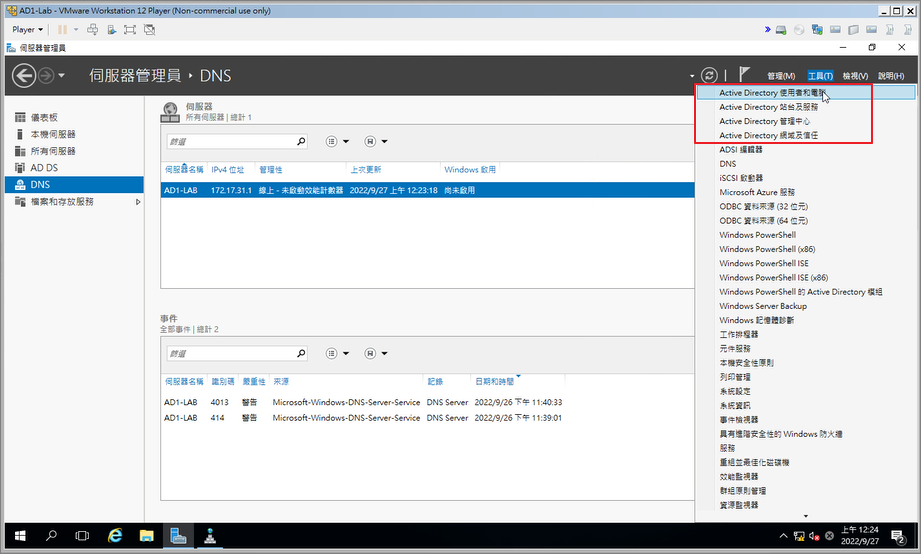921x554 pixels.
Task: Click the VMware unity mode icon
Action: point(149,29)
